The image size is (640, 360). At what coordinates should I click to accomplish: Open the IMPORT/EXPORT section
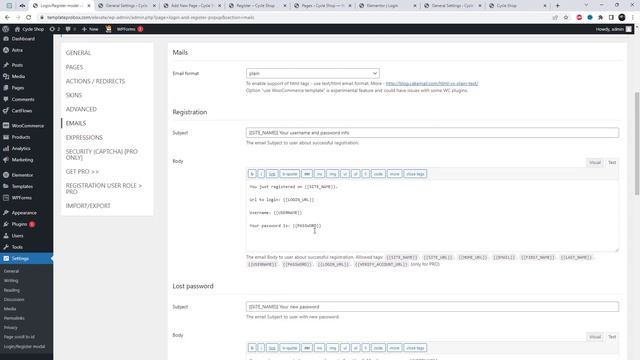point(88,206)
